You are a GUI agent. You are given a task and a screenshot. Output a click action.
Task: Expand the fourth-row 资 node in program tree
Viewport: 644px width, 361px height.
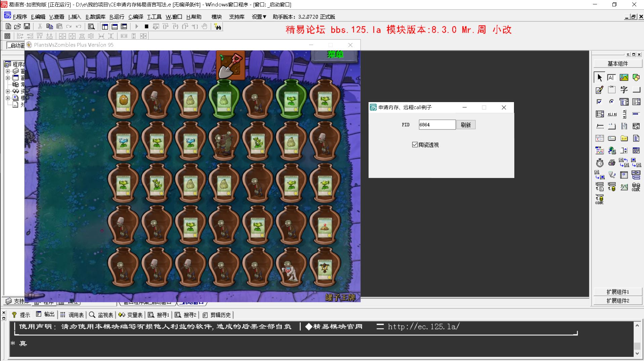(x=7, y=91)
